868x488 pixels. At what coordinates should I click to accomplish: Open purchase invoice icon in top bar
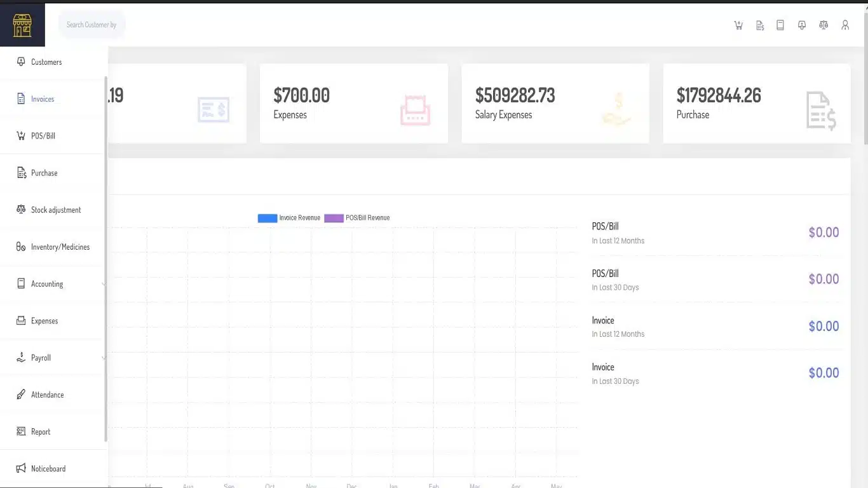[760, 25]
